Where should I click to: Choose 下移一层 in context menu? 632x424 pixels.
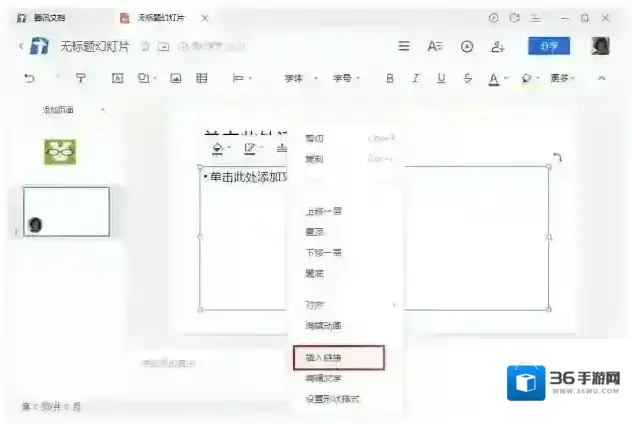click(324, 253)
